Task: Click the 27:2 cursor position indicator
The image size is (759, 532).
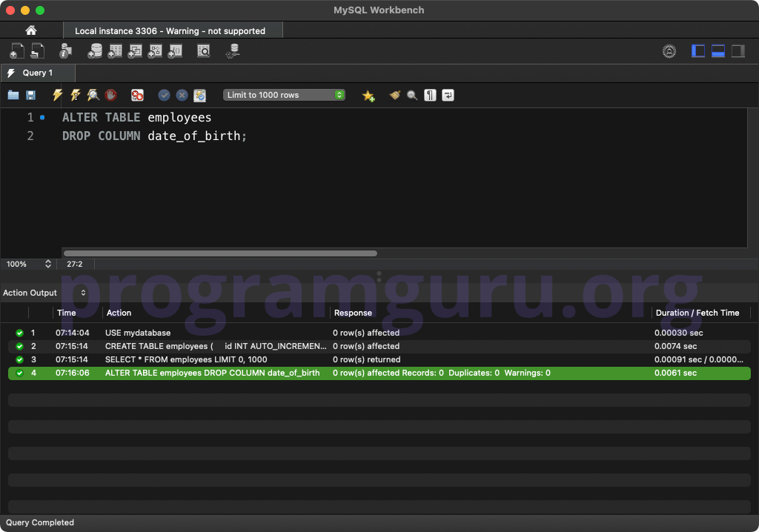Action: click(x=75, y=264)
